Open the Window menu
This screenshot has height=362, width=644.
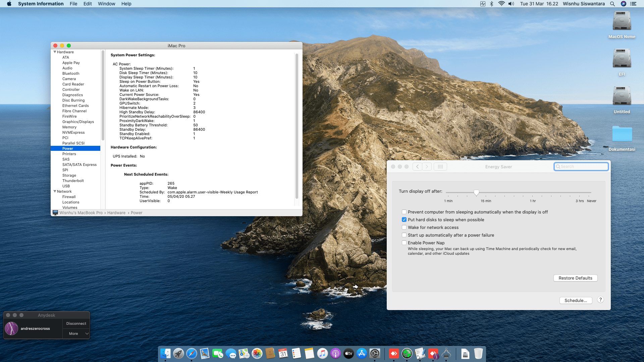tap(106, 4)
